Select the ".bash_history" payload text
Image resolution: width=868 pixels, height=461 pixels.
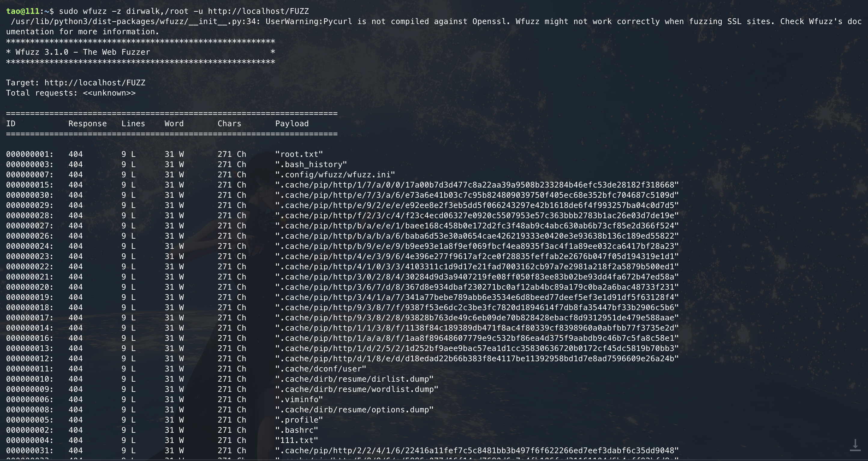pos(311,164)
